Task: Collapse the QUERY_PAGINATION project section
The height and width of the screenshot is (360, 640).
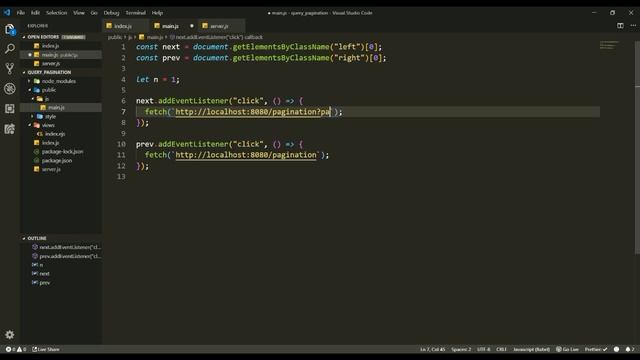Action: click(x=24, y=72)
